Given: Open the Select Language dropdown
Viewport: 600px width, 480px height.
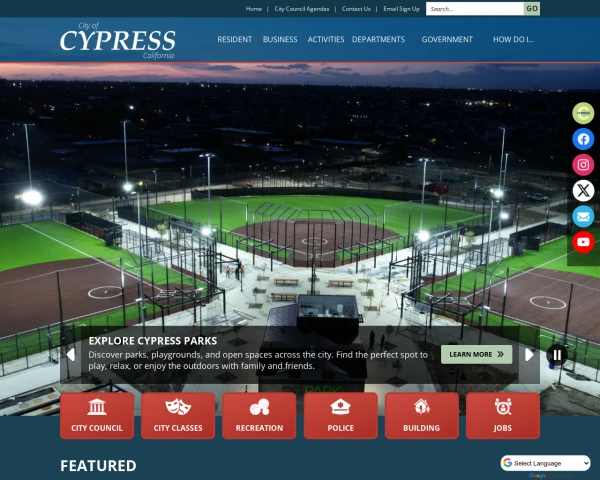Looking at the screenshot, I should pos(546,463).
